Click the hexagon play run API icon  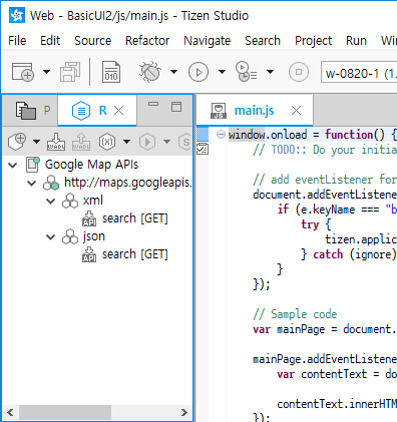147,142
